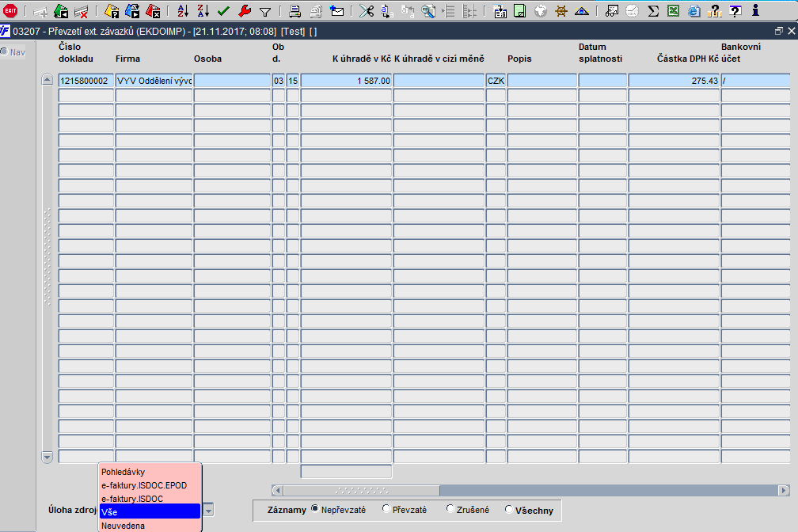This screenshot has height=532, width=798.
Task: Sort descending with the Z-A icon
Action: point(203,11)
